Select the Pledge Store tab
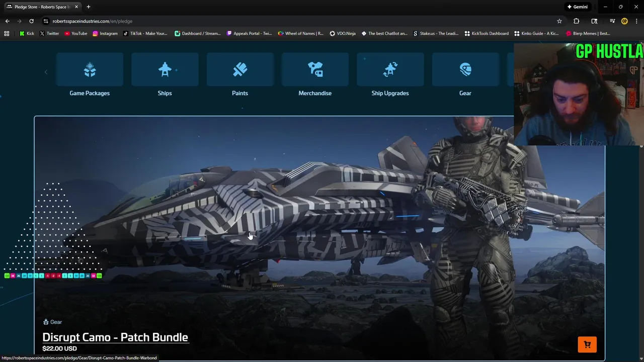 42,7
